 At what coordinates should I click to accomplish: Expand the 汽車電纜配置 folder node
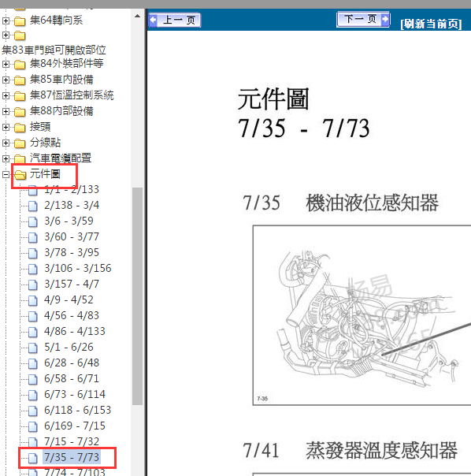click(6, 158)
